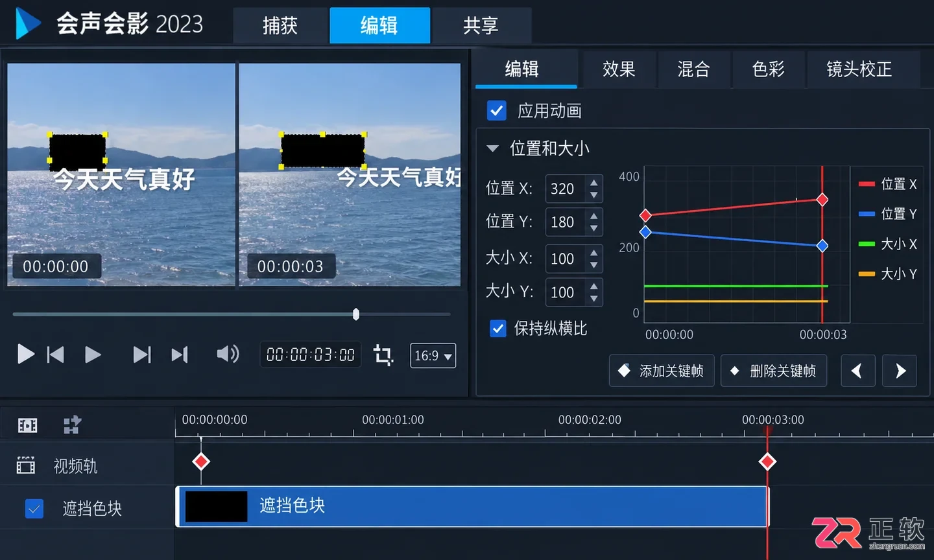
Task: Click the filmstrip storyboard view icon
Action: (x=27, y=425)
